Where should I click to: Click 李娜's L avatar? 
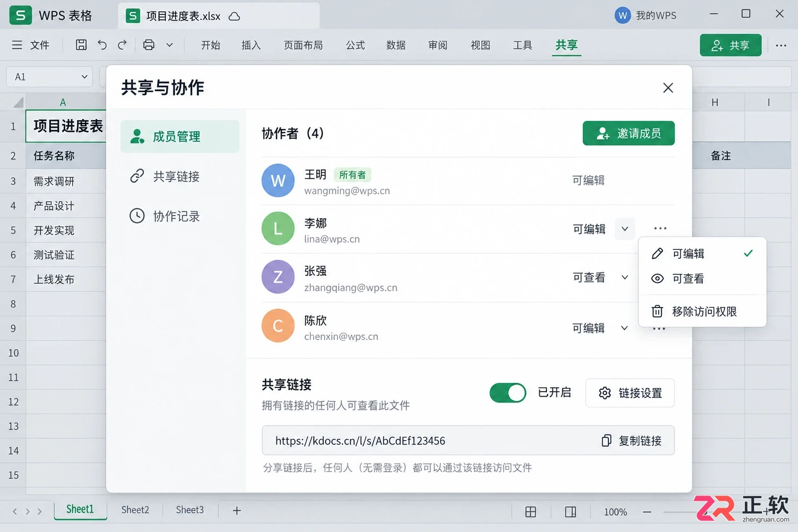(x=278, y=228)
